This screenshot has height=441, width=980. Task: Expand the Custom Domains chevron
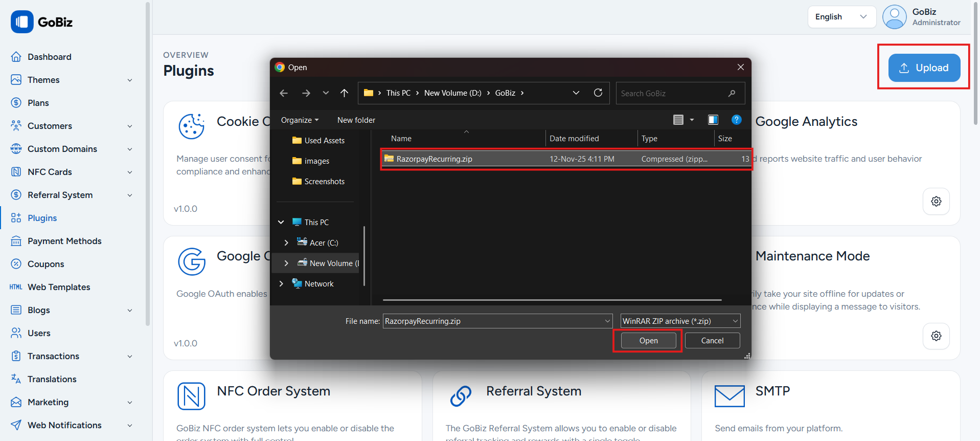point(130,149)
